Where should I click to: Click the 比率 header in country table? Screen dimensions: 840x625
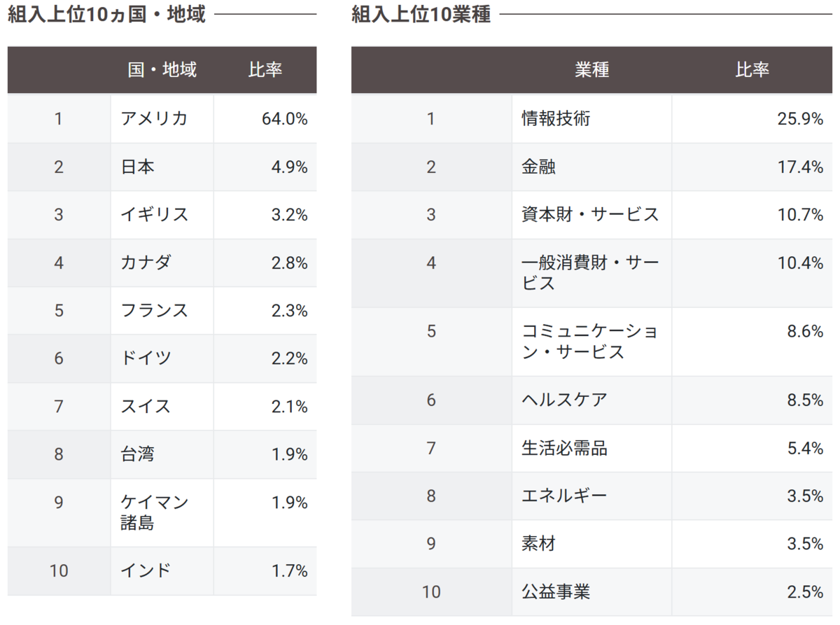[x=265, y=70]
